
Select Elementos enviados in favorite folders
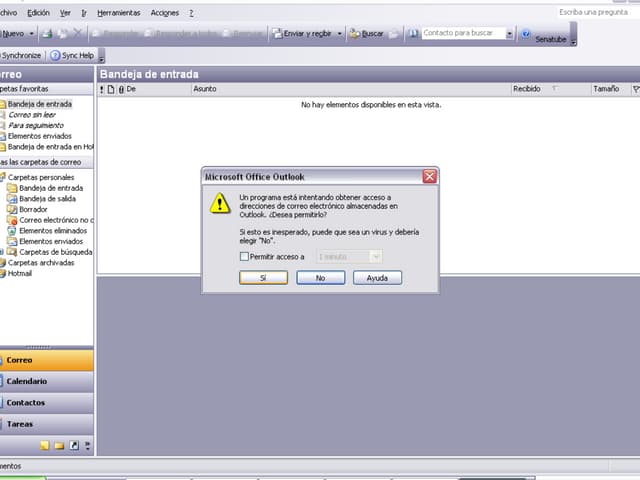(x=40, y=136)
